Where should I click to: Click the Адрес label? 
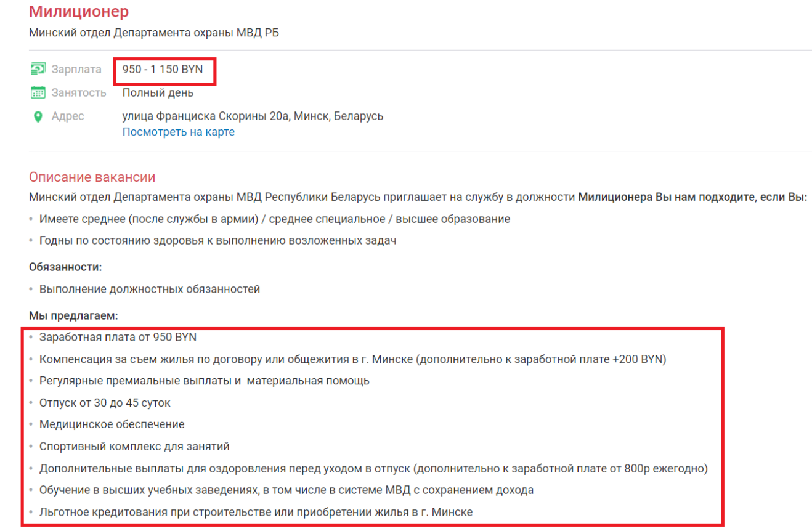pyautogui.click(x=68, y=116)
